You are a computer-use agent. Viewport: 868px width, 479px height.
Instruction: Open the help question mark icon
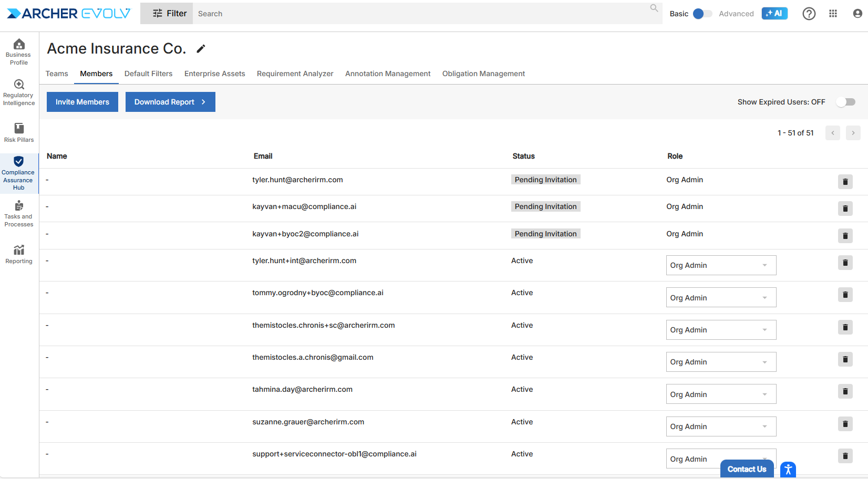809,14
